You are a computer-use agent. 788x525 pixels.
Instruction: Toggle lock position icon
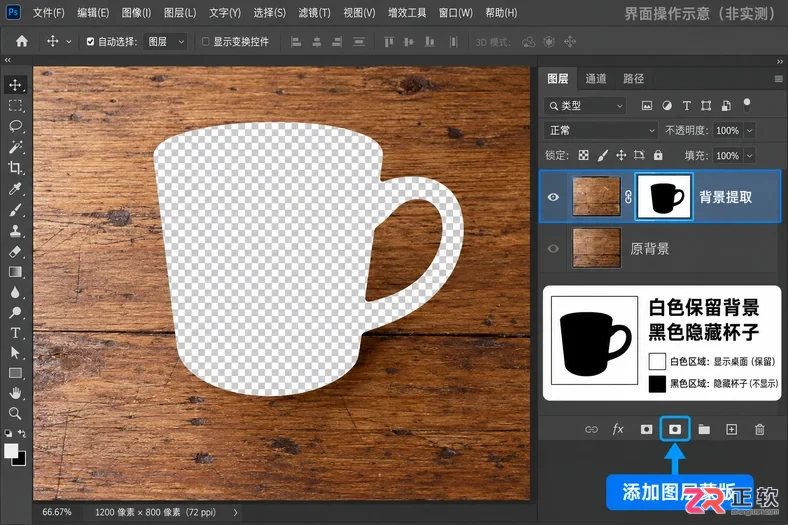click(x=621, y=155)
